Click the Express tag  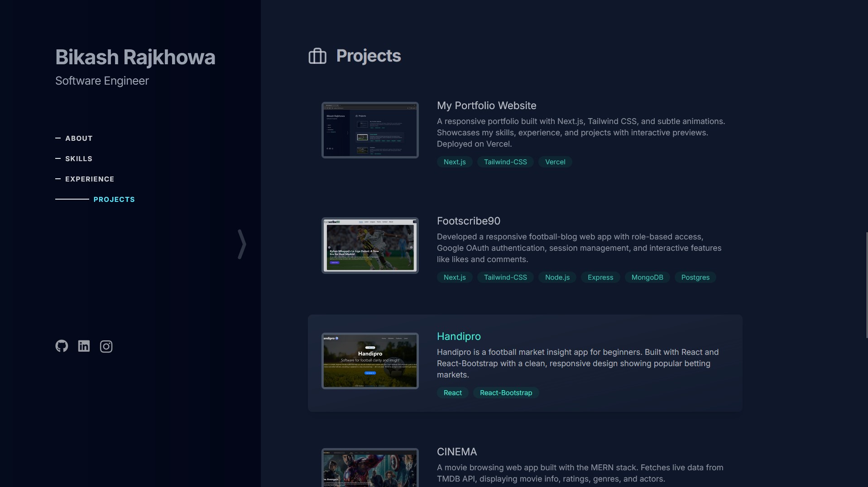[600, 277]
